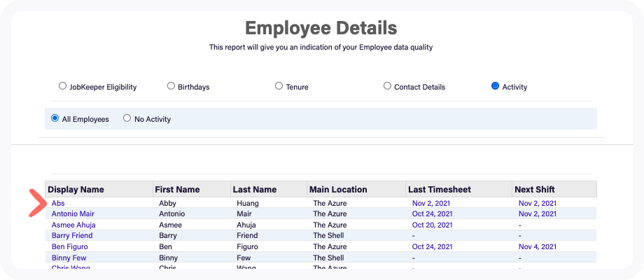Open Ben Figuro's next shift Nov 4, 2021

(x=538, y=246)
